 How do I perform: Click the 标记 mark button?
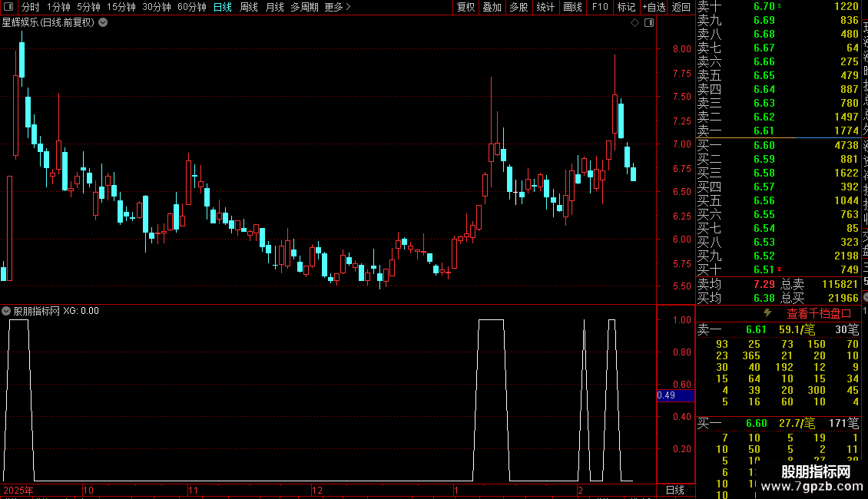pyautogui.click(x=626, y=7)
